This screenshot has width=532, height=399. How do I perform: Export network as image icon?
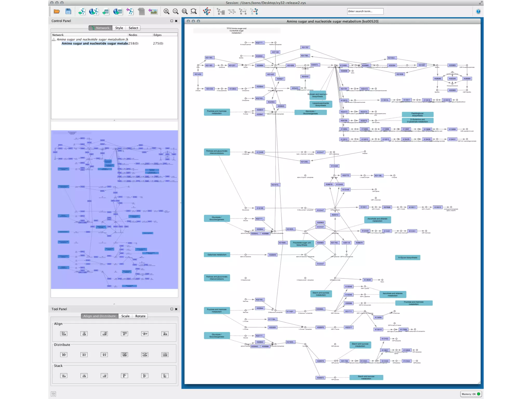[153, 11]
